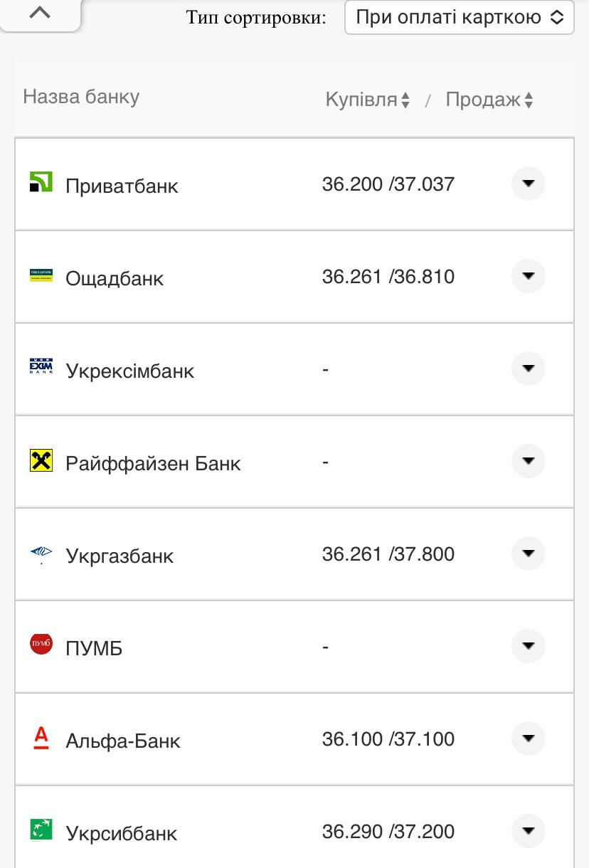Click the Укрексімбанк EXIM logo
The image size is (589, 868).
point(41,367)
